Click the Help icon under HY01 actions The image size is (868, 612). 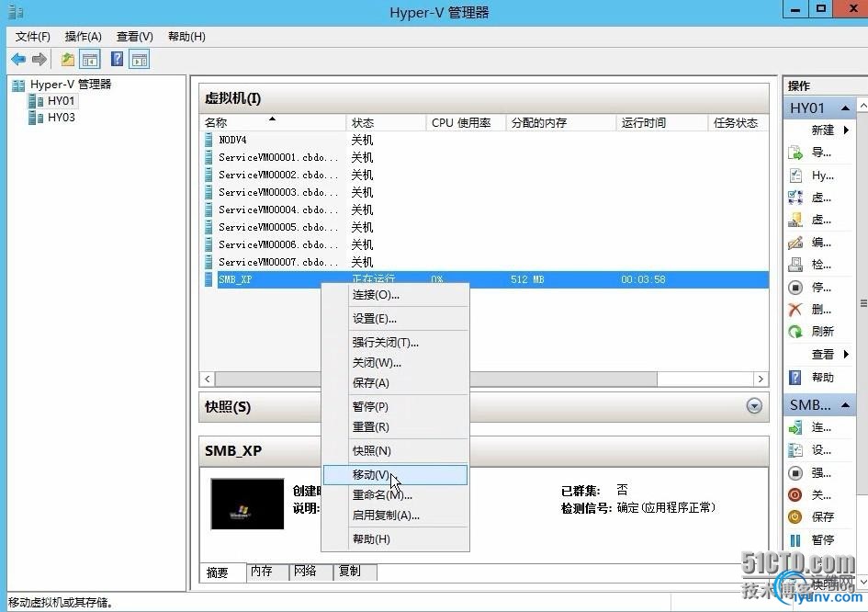point(795,377)
